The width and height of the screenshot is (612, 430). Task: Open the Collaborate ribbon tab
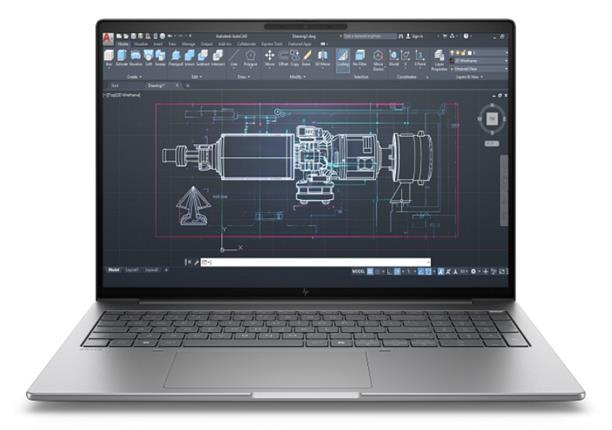[247, 44]
